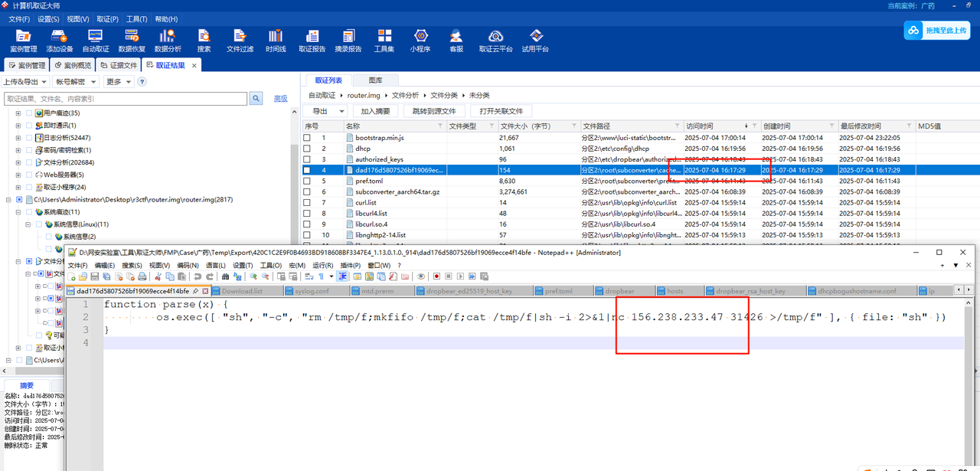980x471 pixels.
Task: Open the 摘录报告 excerpt report
Action: coord(348,40)
